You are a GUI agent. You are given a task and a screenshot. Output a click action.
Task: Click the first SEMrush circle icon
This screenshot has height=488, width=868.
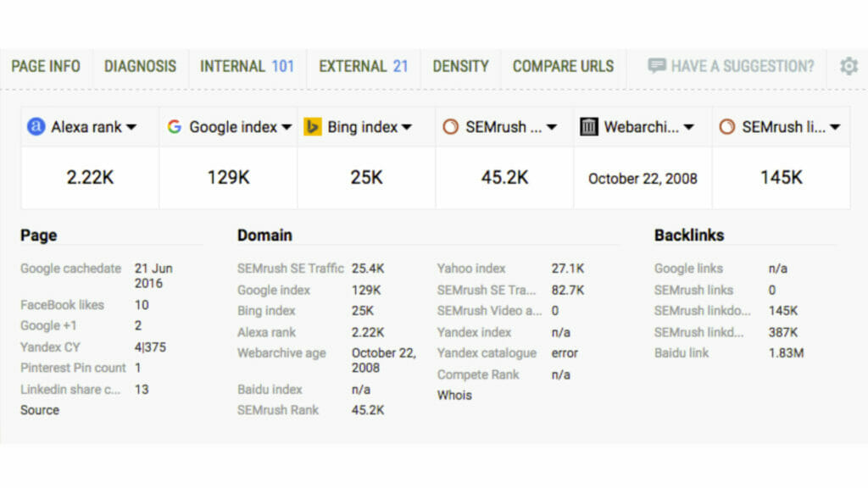click(x=451, y=127)
